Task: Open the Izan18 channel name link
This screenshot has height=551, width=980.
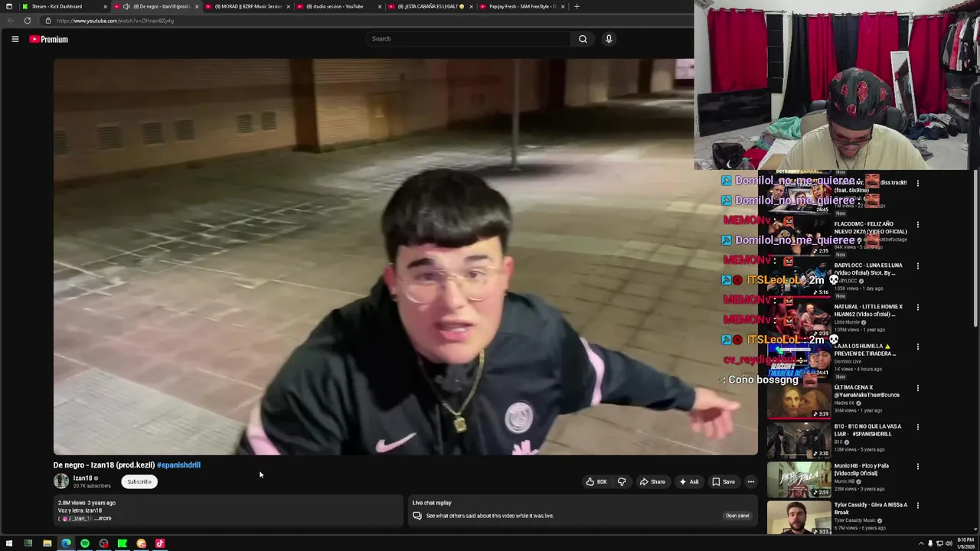Action: 83,478
